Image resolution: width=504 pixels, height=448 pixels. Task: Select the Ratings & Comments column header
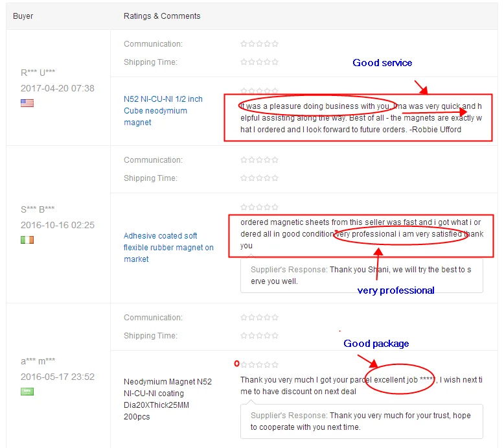[x=162, y=16]
